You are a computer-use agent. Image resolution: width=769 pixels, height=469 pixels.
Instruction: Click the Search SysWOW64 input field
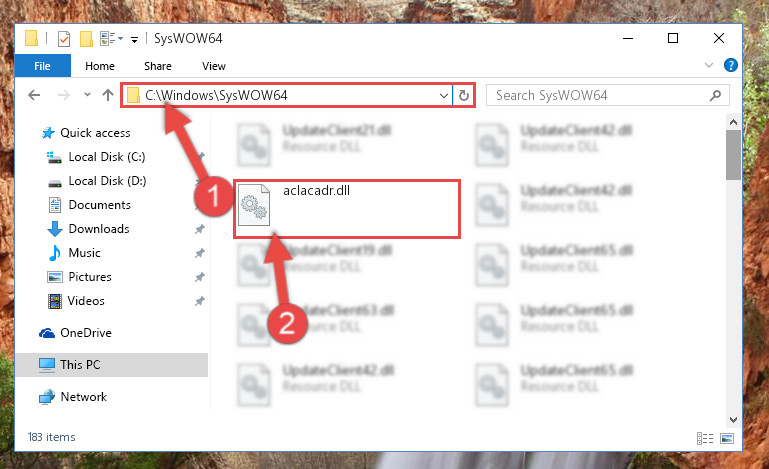coord(601,95)
